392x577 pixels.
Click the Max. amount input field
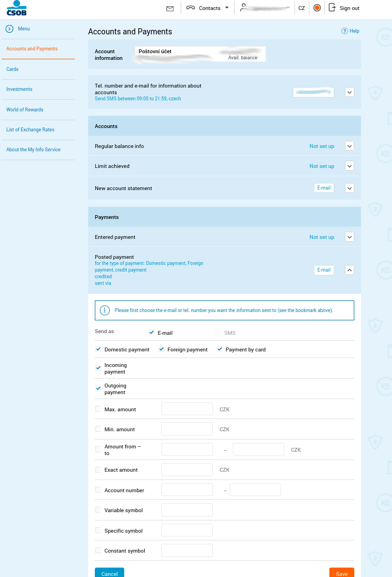pos(187,409)
